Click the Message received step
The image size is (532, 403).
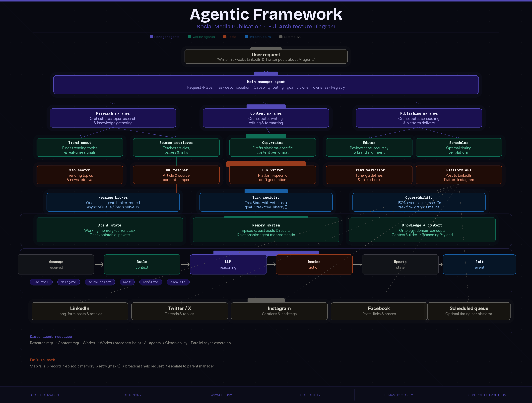[56, 264]
